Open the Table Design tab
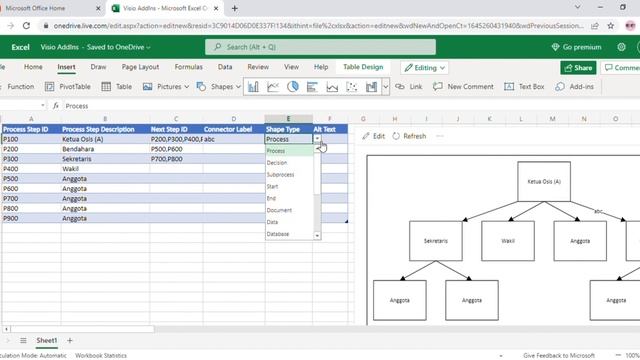This screenshot has width=640, height=360. point(363,67)
